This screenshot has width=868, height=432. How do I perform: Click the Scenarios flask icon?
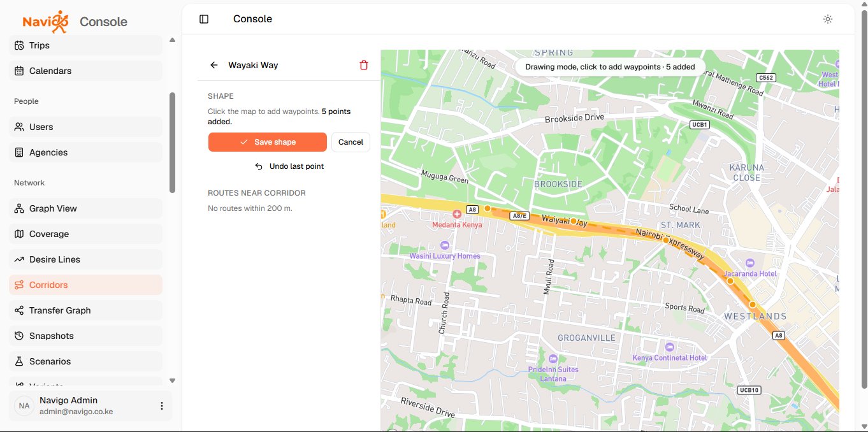coord(19,361)
